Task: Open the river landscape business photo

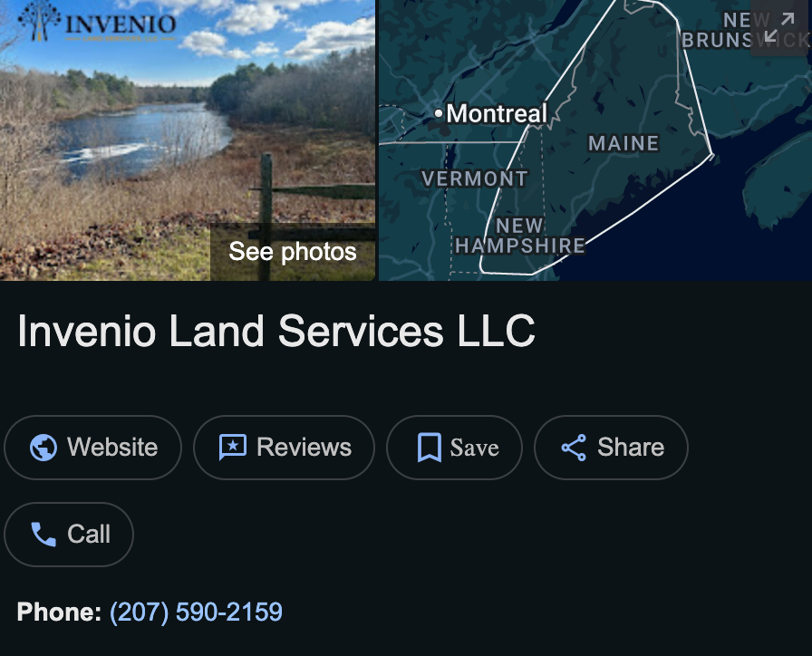Action: point(188,140)
